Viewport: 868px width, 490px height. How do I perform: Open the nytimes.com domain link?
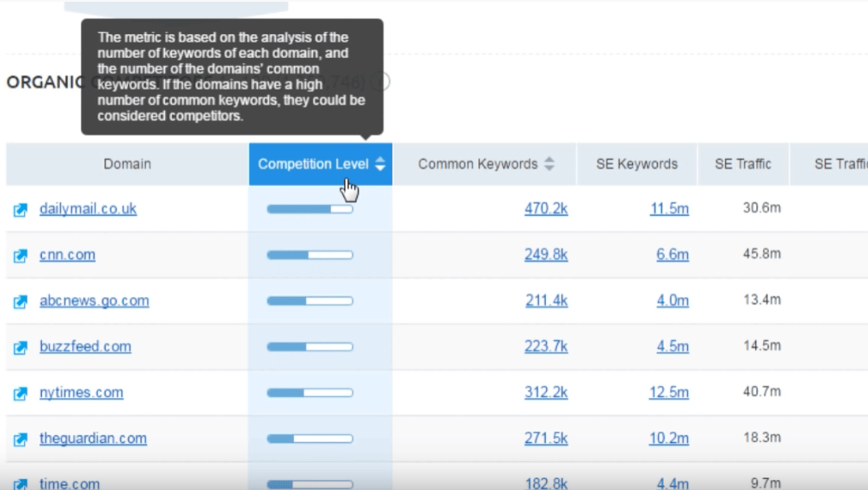tap(81, 393)
